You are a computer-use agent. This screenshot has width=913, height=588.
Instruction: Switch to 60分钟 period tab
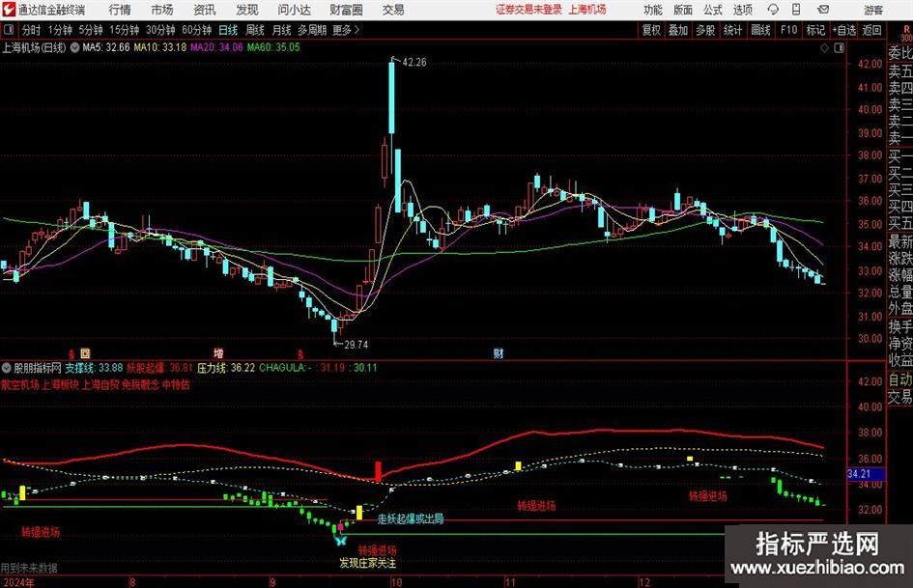pyautogui.click(x=196, y=30)
